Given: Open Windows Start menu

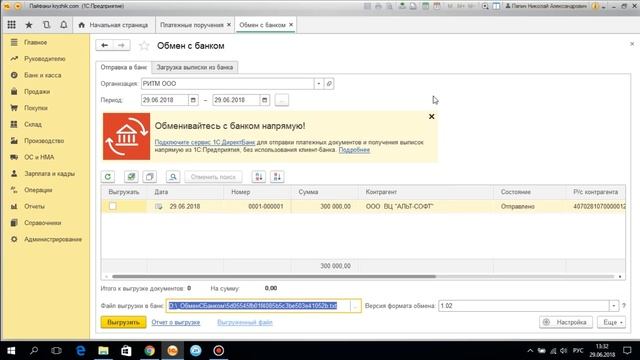Looking at the screenshot, I should (11, 351).
